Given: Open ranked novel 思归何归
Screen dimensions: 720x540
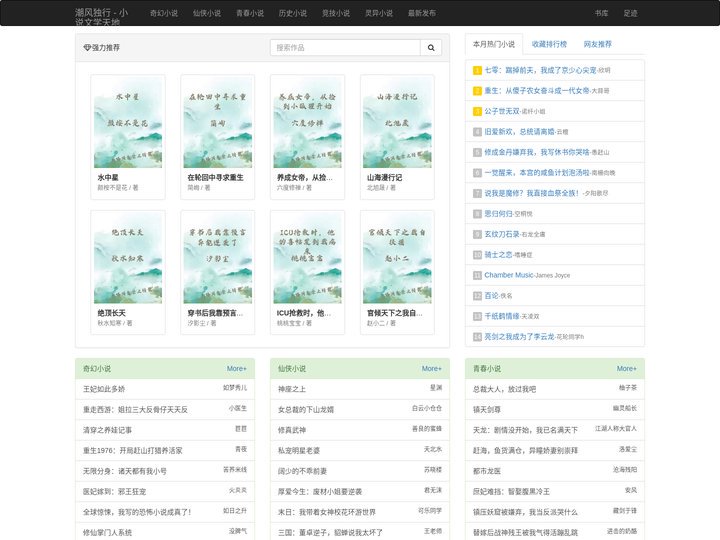Looking at the screenshot, I should coord(498,214).
